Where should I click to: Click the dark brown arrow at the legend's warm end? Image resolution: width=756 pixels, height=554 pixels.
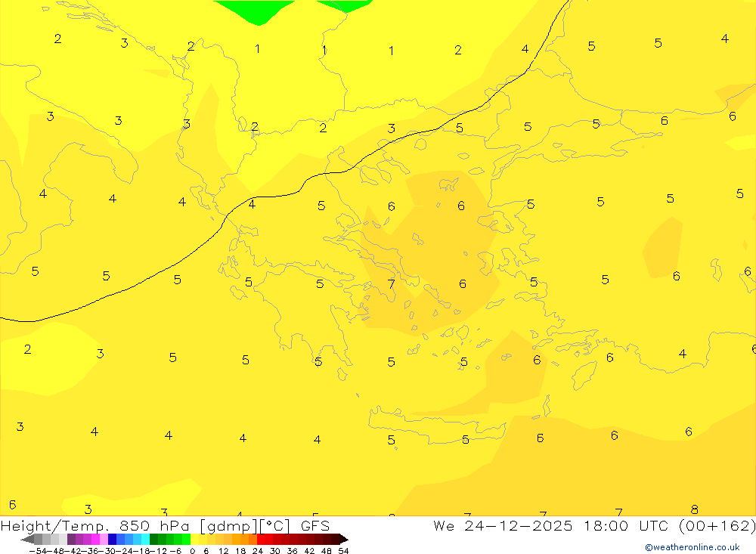344,540
